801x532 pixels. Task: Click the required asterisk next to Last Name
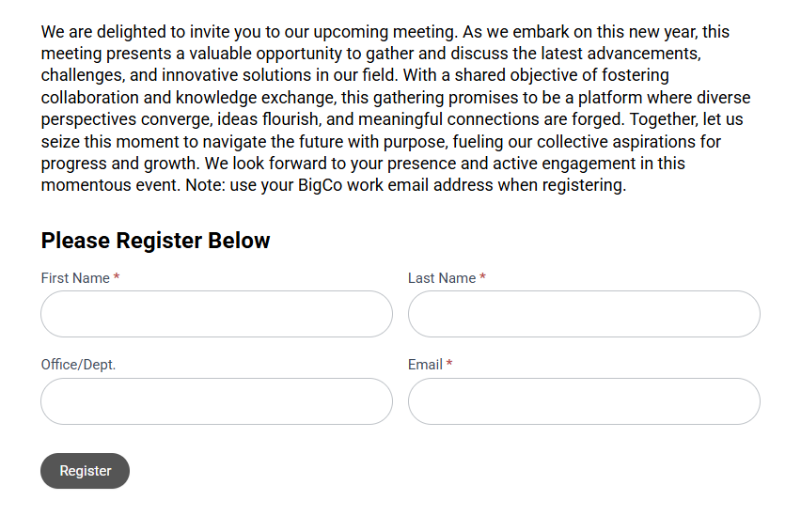click(x=482, y=276)
